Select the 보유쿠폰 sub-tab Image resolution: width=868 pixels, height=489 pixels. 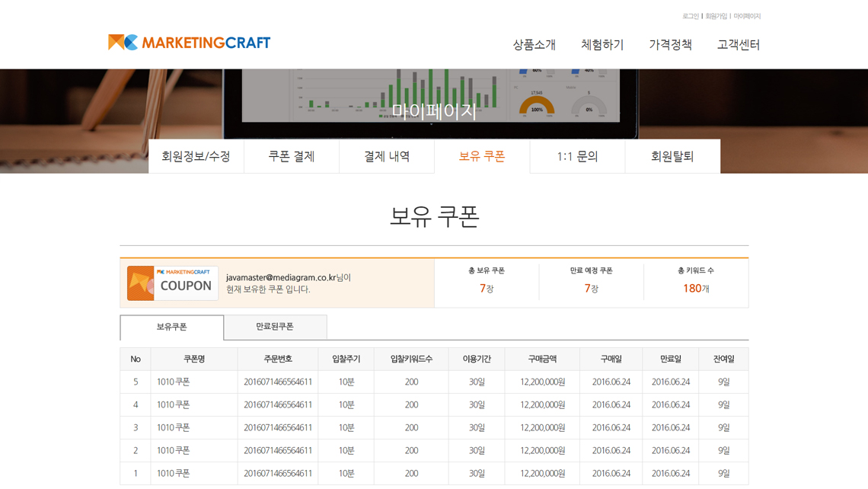click(x=172, y=327)
